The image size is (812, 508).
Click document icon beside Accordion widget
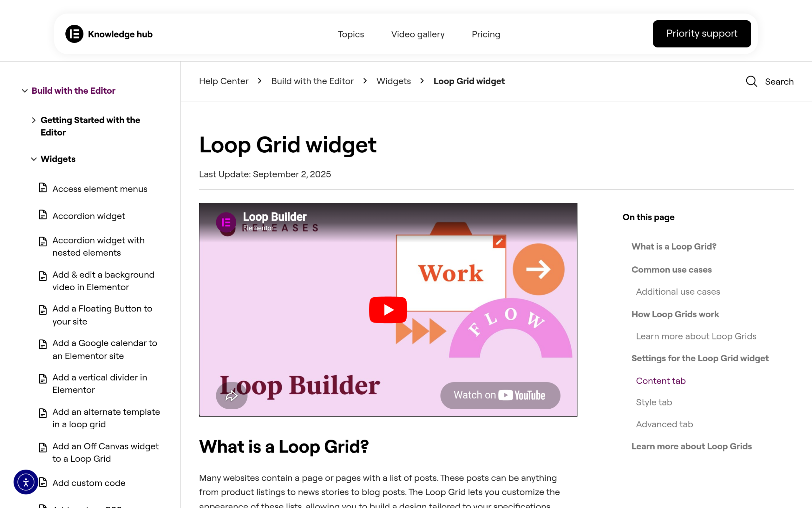click(43, 215)
